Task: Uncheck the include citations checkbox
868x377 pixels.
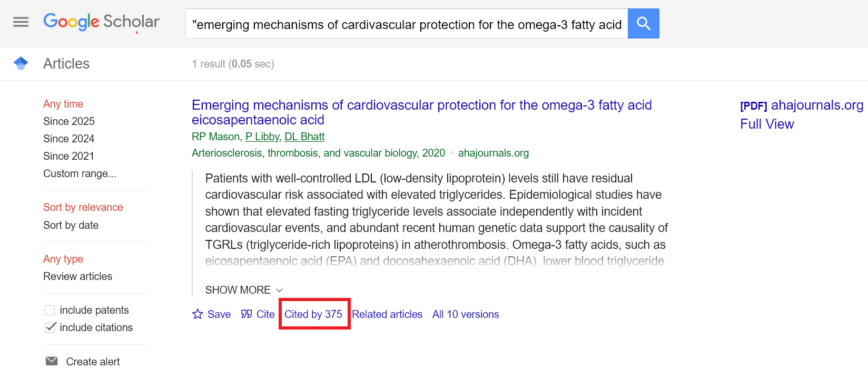Action: tap(50, 327)
